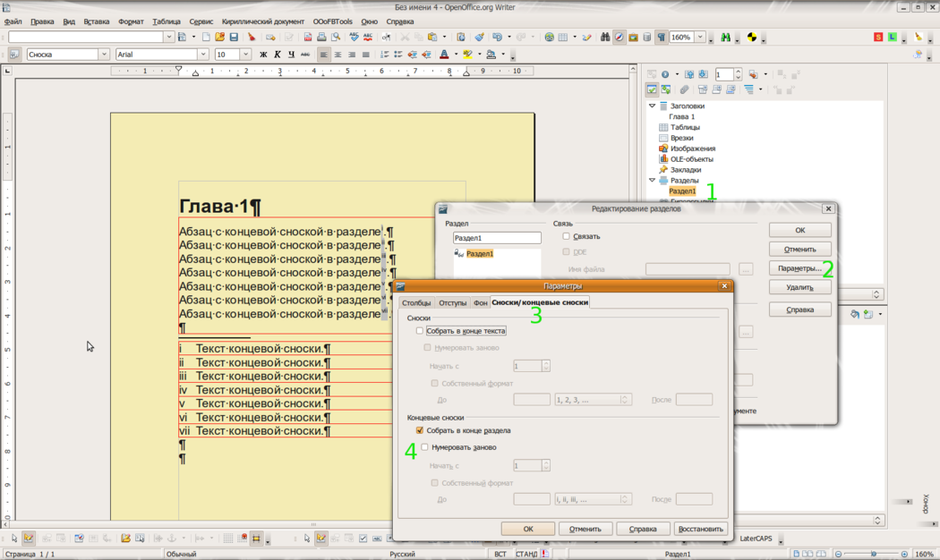The width and height of the screenshot is (940, 560).
Task: Open the 'Вставка' menu
Action: click(x=97, y=21)
